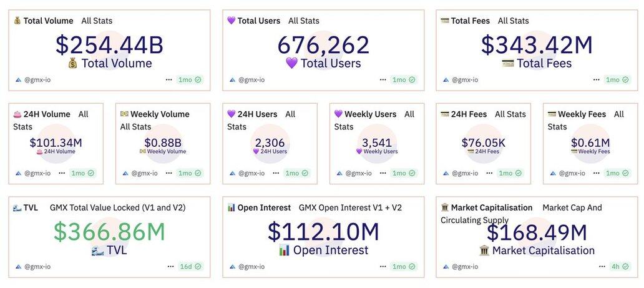
Task: Open three-dot menu on Weekly Fees card
Action: (594, 173)
